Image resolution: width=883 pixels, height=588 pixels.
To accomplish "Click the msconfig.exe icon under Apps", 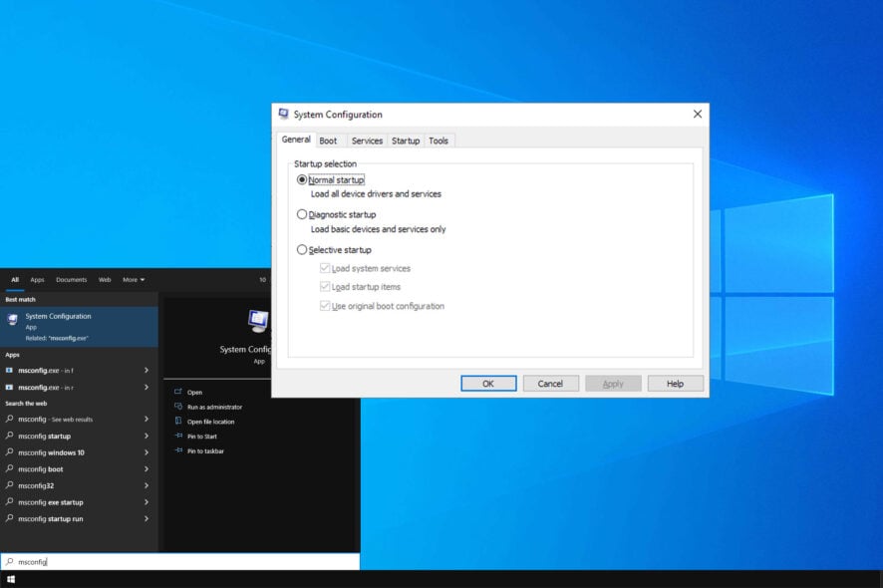I will coord(9,370).
